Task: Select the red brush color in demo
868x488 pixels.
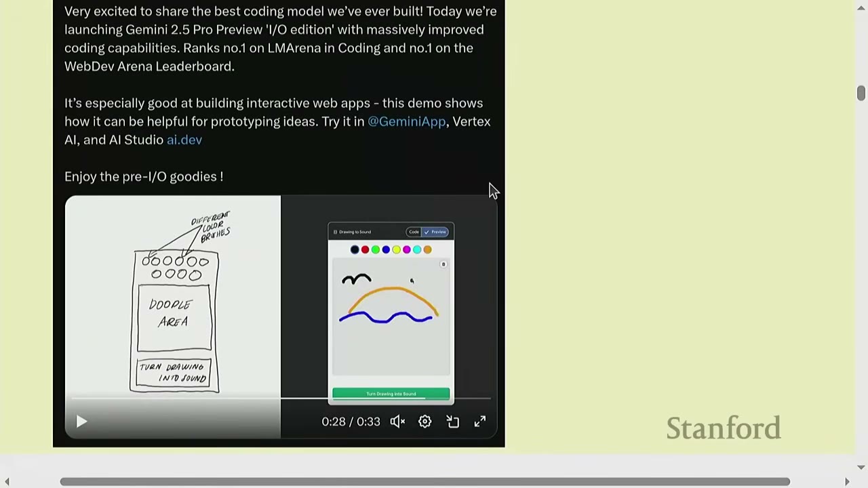Action: tap(365, 249)
